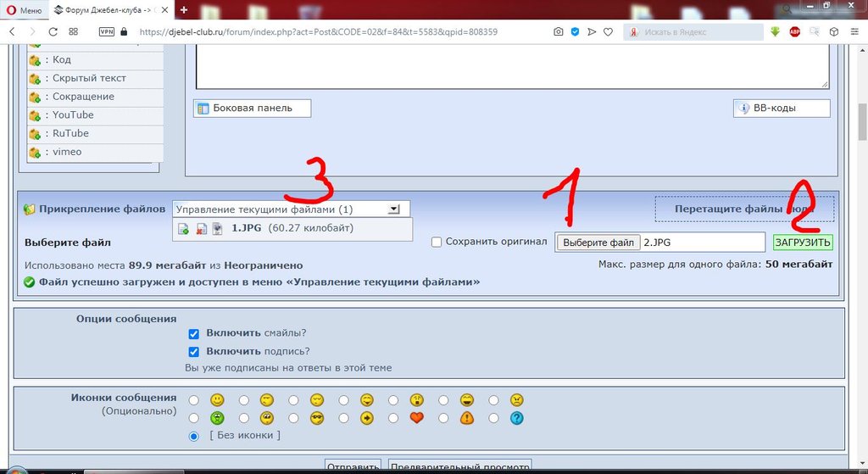Click the green alien face icon
Screen dimensions: 868x474
click(x=217, y=418)
